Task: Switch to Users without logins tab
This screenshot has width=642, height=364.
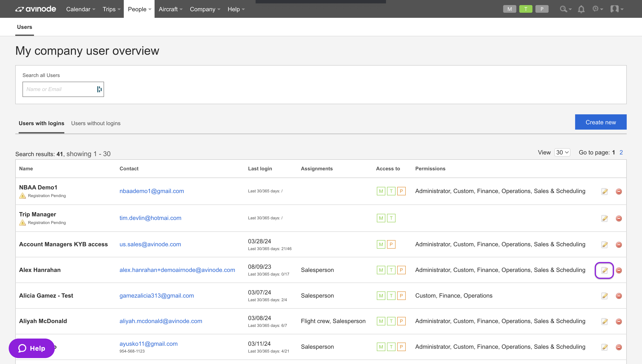Action: [96, 123]
